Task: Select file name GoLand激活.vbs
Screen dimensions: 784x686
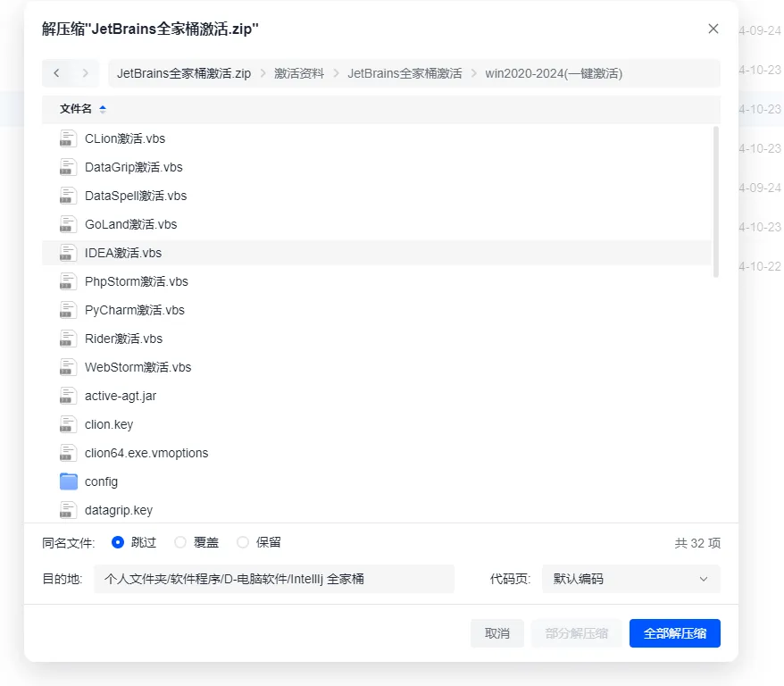Action: point(131,224)
